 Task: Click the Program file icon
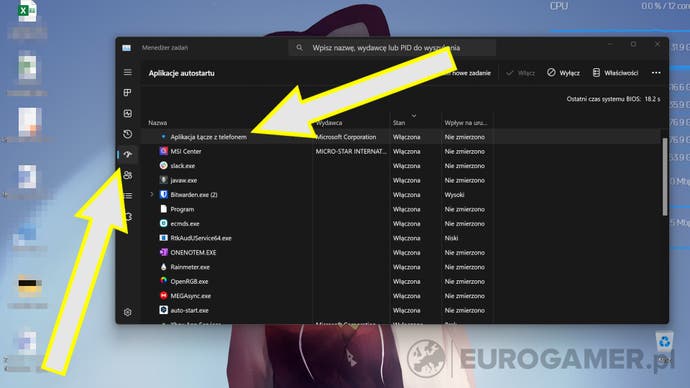click(163, 209)
